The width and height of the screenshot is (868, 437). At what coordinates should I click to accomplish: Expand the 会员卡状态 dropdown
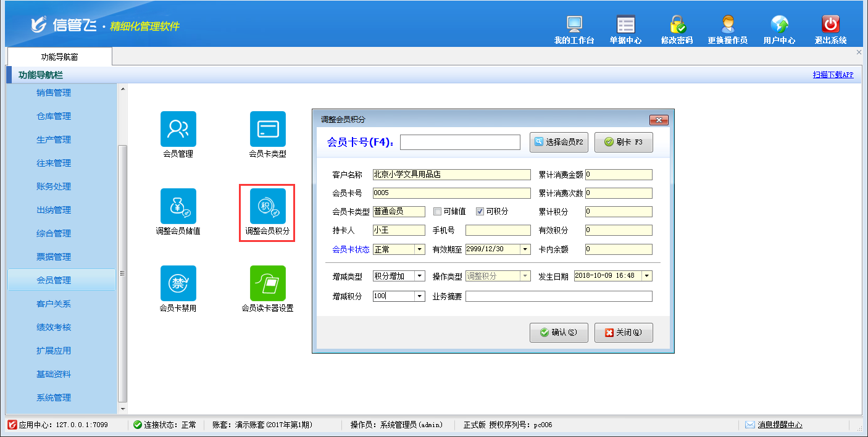tap(420, 249)
